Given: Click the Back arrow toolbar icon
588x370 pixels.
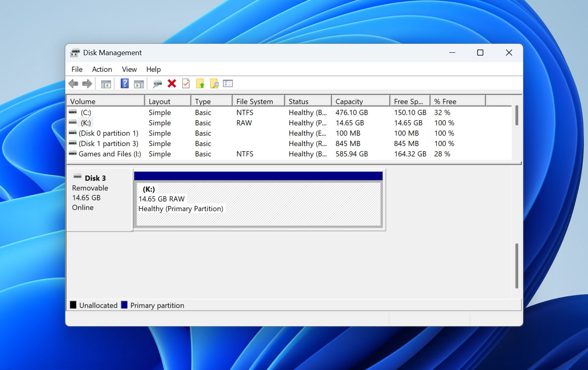Looking at the screenshot, I should 73,84.
